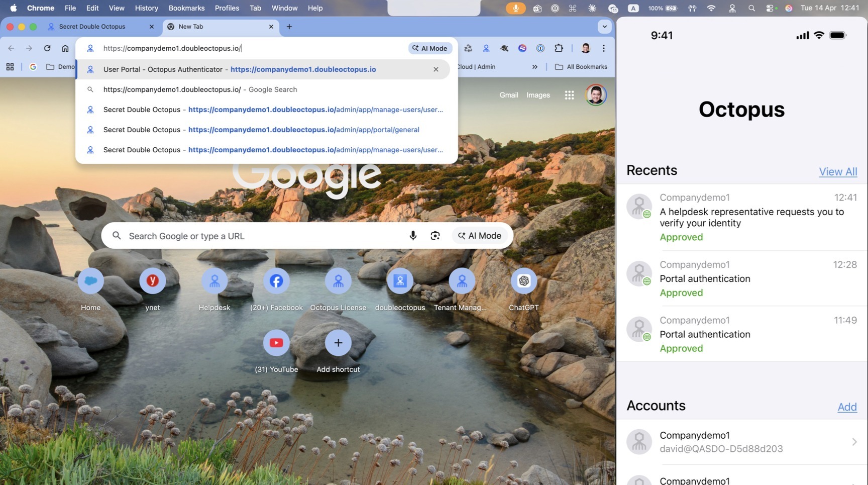
Task: Remove the User Portal suggestion
Action: click(436, 69)
